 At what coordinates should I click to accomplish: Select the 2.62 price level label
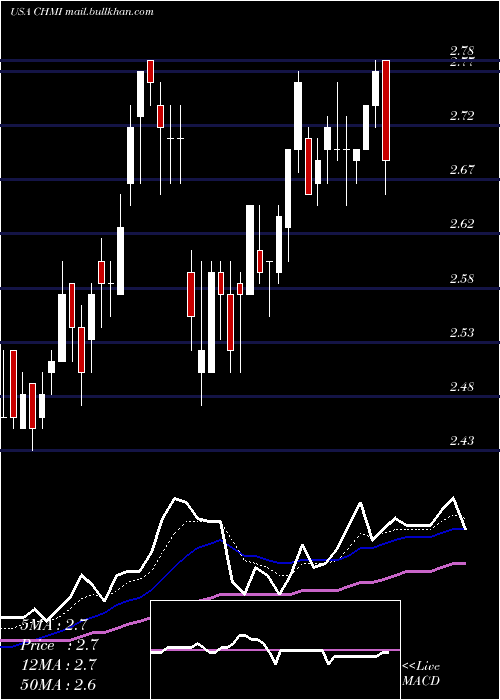pos(462,224)
